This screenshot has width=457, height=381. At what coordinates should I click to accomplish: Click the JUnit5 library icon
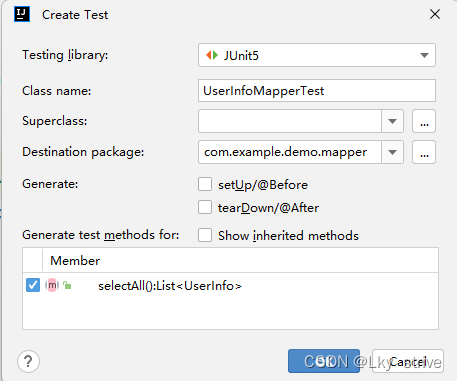[212, 55]
